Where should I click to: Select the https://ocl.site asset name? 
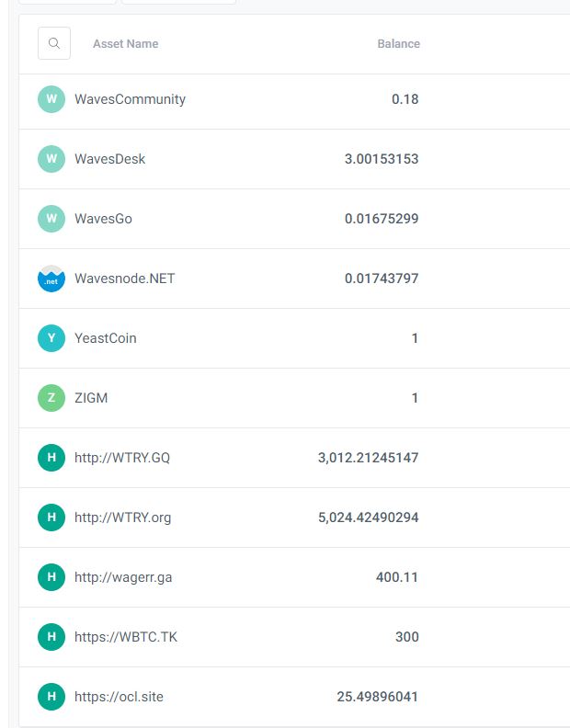coord(119,697)
